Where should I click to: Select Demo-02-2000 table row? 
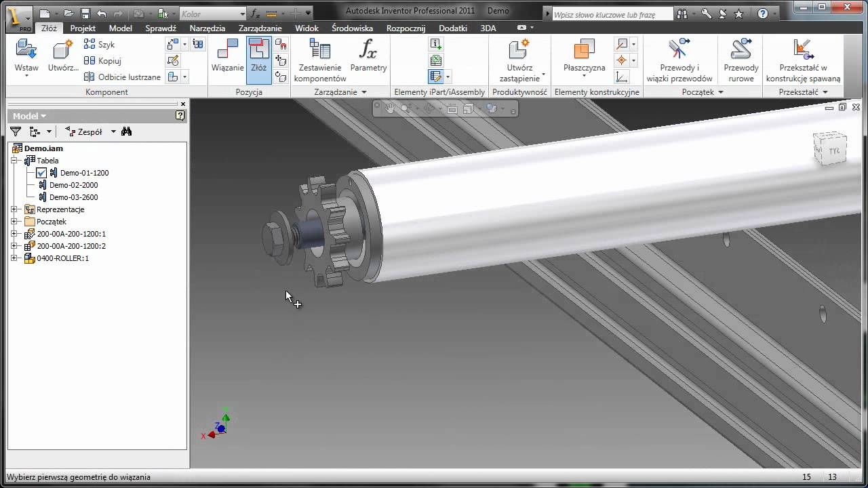[x=73, y=185]
